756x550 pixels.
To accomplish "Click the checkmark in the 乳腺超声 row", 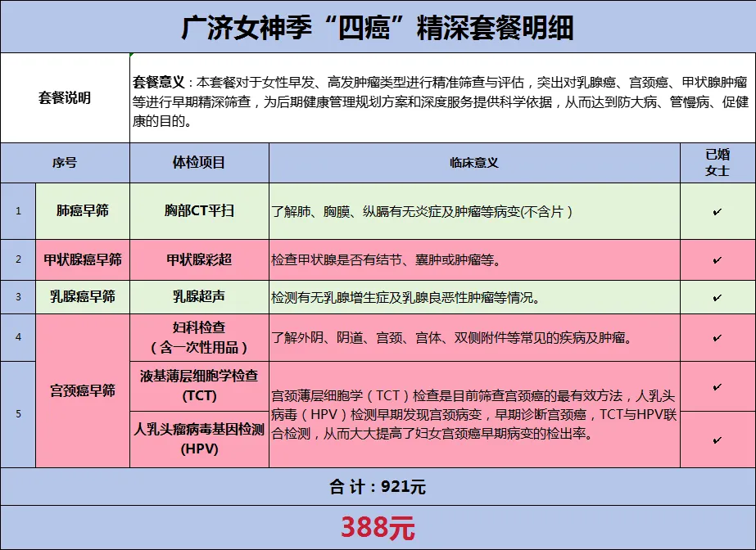I will (718, 298).
